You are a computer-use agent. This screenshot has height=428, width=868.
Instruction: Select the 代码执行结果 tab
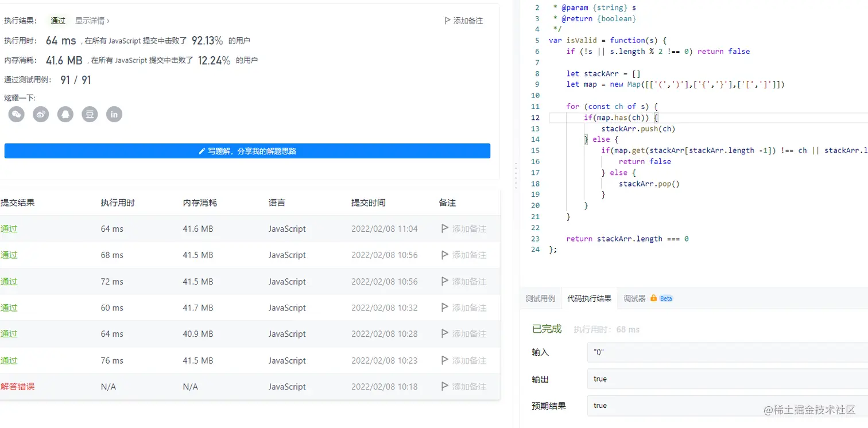pyautogui.click(x=588, y=298)
